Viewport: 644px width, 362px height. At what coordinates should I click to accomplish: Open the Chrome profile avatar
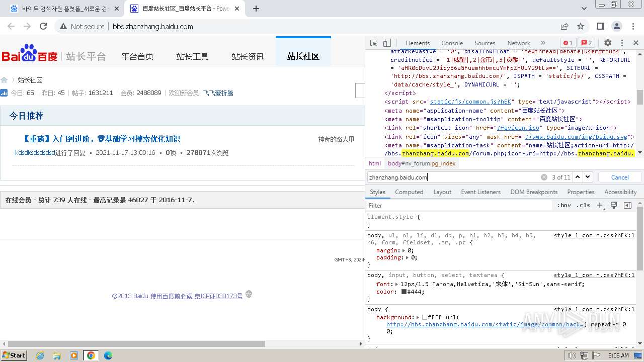(617, 26)
